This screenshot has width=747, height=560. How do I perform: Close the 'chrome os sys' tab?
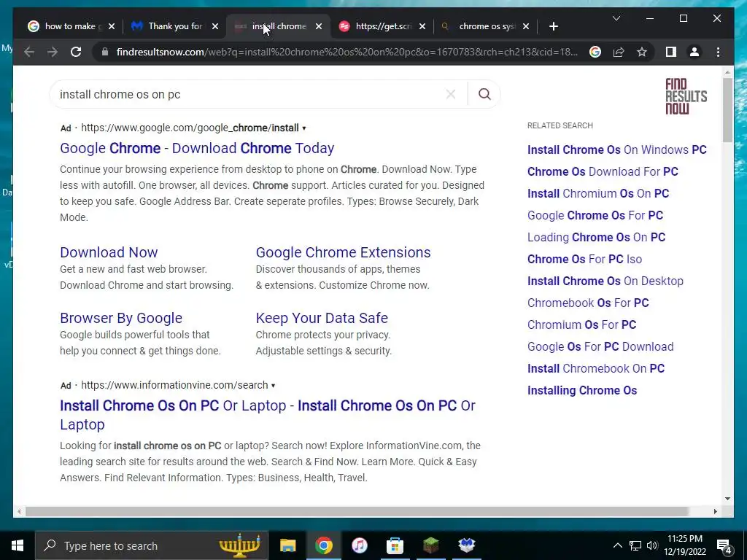[x=526, y=26]
